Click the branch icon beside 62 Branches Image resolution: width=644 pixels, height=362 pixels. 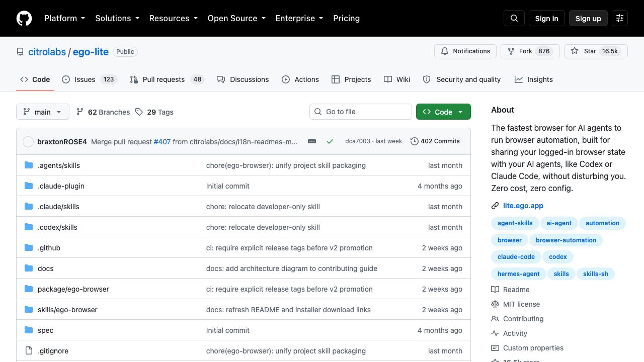(80, 112)
